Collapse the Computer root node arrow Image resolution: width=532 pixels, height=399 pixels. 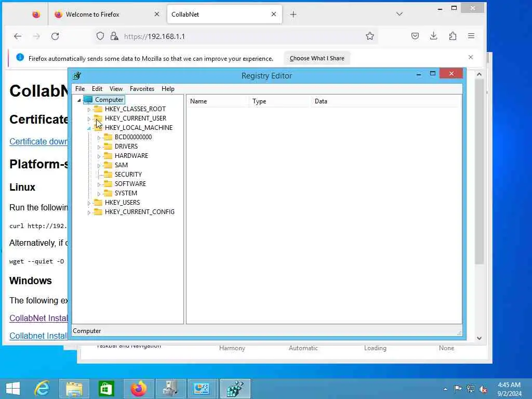coord(79,100)
